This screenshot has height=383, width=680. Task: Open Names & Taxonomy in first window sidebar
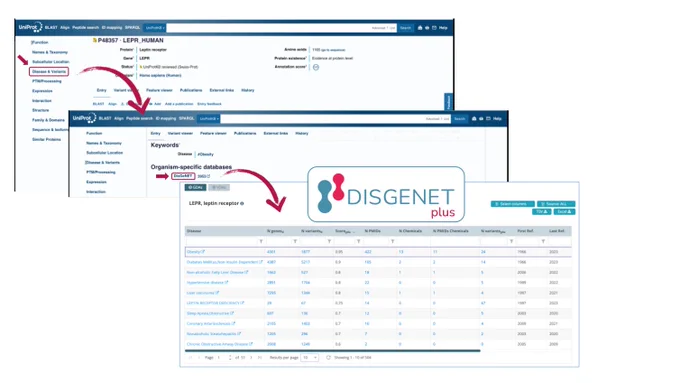coord(50,52)
